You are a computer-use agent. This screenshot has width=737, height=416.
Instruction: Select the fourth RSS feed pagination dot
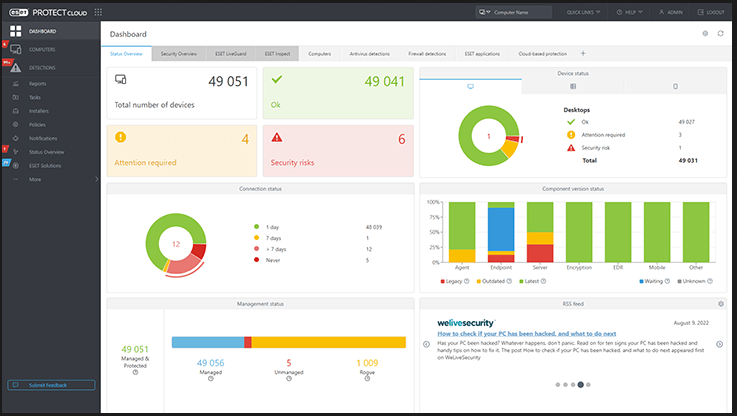click(x=580, y=385)
